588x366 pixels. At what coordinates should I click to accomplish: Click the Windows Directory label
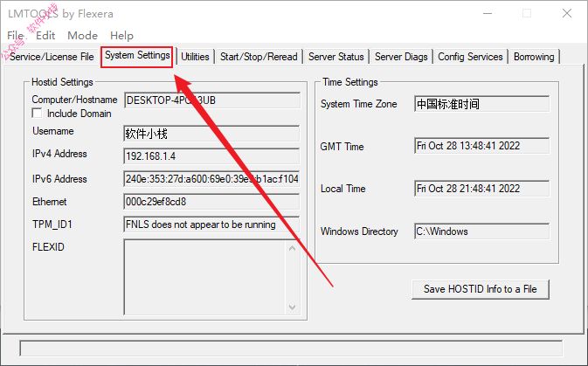359,231
